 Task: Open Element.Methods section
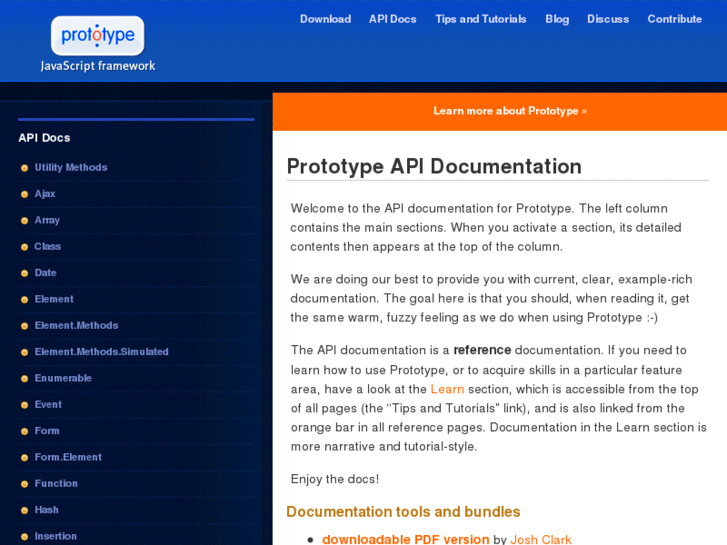click(x=77, y=326)
